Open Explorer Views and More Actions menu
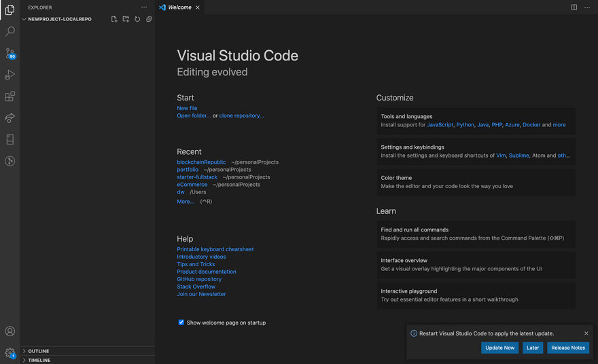This screenshot has width=598, height=364. pyautogui.click(x=144, y=7)
